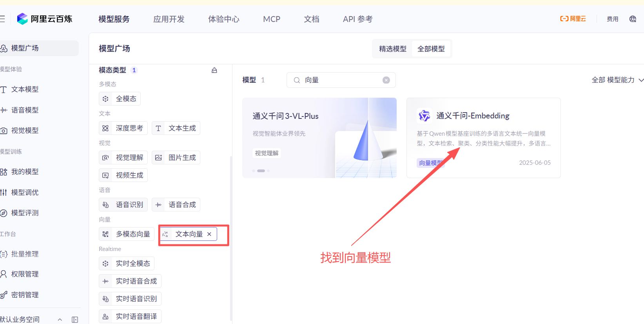Click the 语音模型 waveform sidebar icon
The image size is (644, 324).
pyautogui.click(x=4, y=110)
